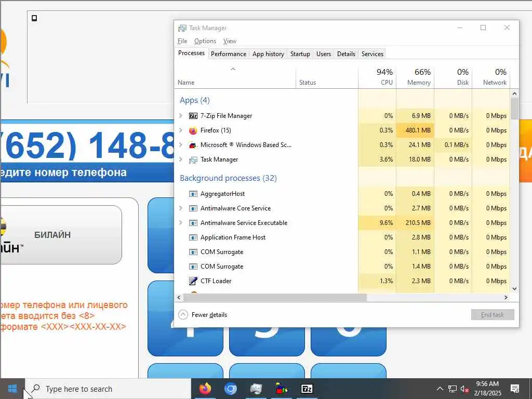The height and width of the screenshot is (399, 532).
Task: Click the CTF Loader pen icon
Action: coord(193,281)
